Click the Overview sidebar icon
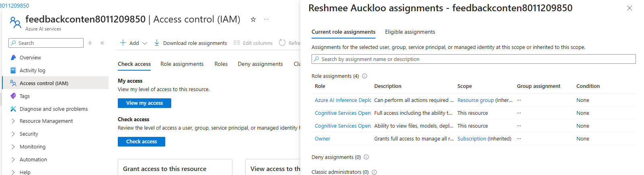The height and width of the screenshot is (175, 644). (13, 57)
